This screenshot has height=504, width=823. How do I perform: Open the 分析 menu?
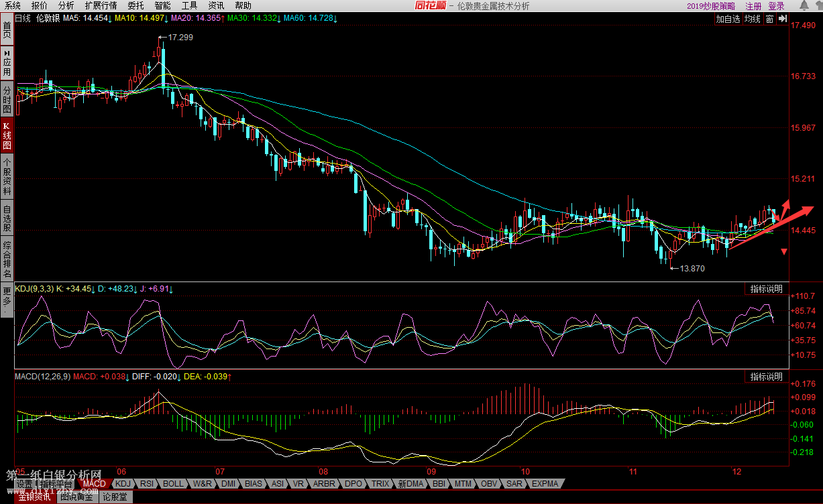click(x=66, y=5)
